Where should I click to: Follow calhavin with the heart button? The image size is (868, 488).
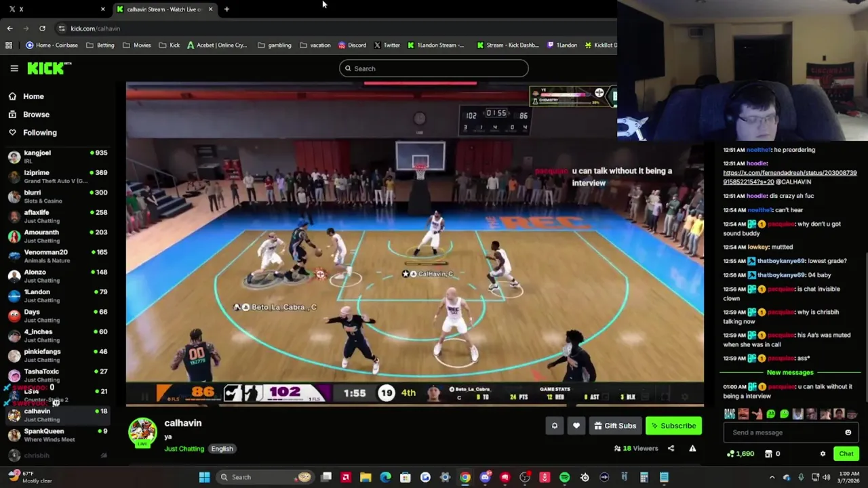pyautogui.click(x=576, y=426)
